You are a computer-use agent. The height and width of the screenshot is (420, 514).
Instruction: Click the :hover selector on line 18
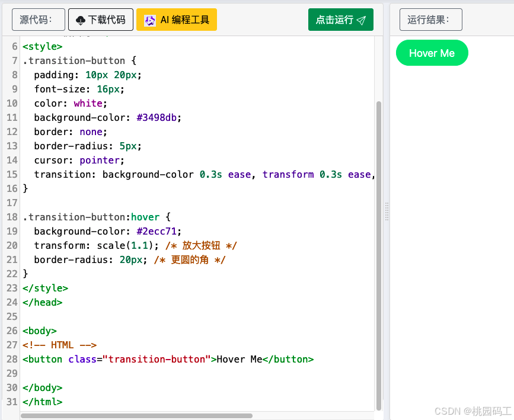tap(142, 217)
